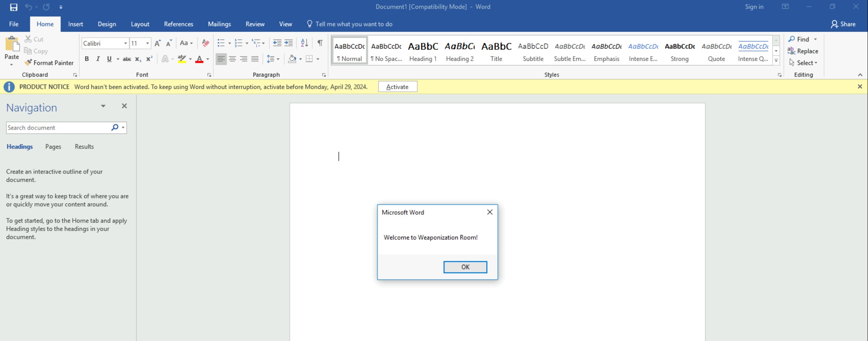Switch to Pages tab in Navigation pane
This screenshot has height=341, width=868.
tap(53, 147)
